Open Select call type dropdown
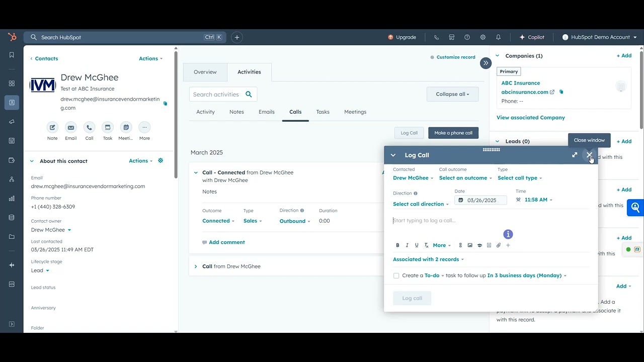644x362 pixels. click(x=520, y=178)
